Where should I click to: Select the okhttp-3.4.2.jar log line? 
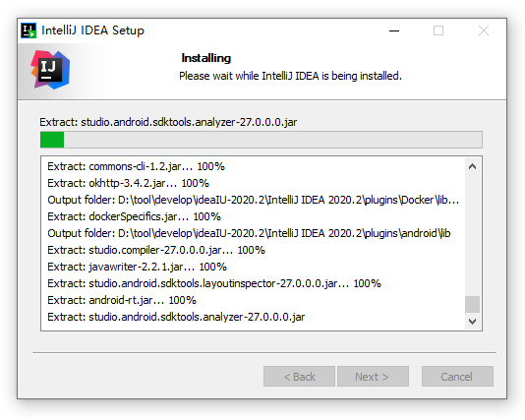click(x=128, y=183)
